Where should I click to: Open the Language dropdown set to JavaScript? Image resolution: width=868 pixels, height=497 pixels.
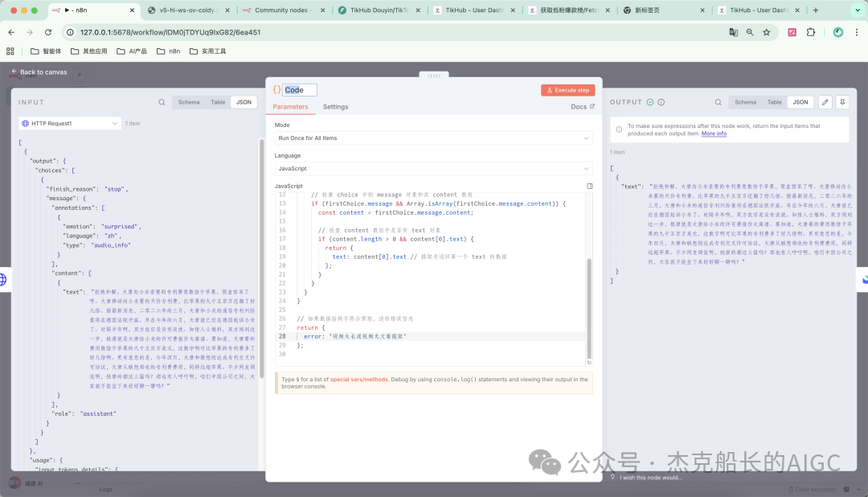point(433,168)
